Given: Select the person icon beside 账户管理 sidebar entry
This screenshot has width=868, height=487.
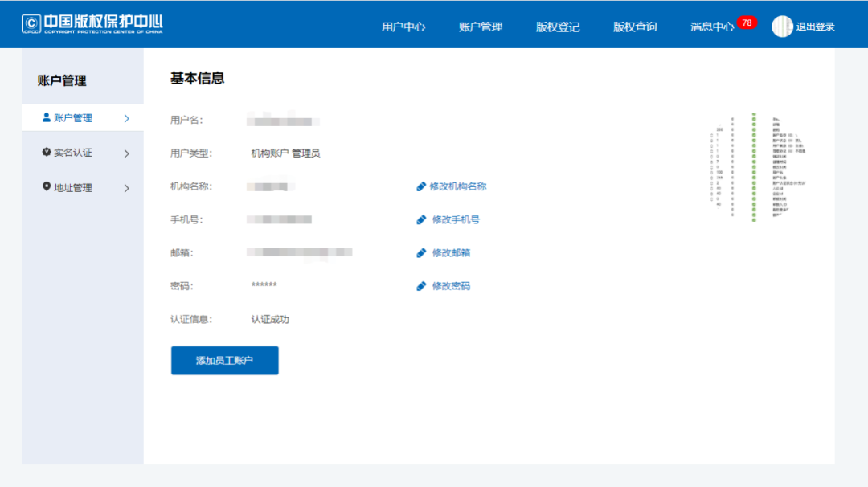Looking at the screenshot, I should click(47, 117).
